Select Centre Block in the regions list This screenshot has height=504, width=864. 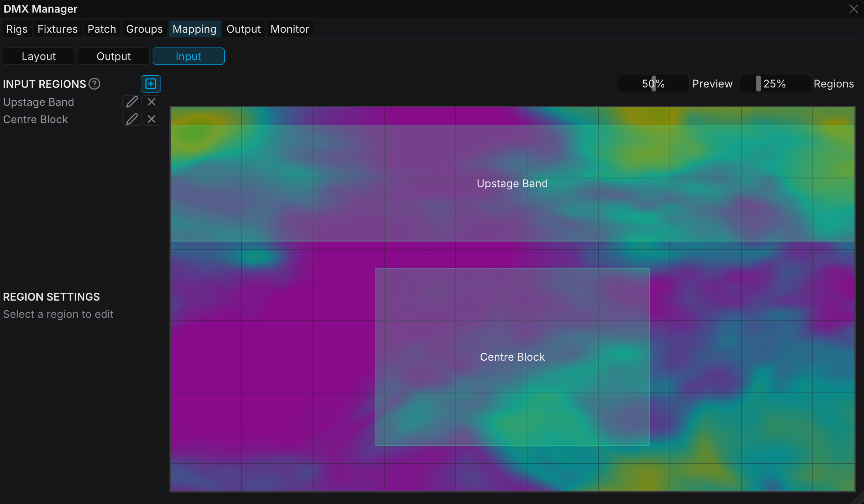[35, 119]
